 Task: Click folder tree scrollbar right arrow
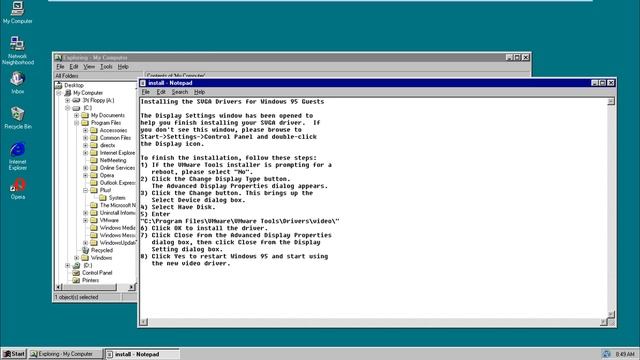click(131, 287)
